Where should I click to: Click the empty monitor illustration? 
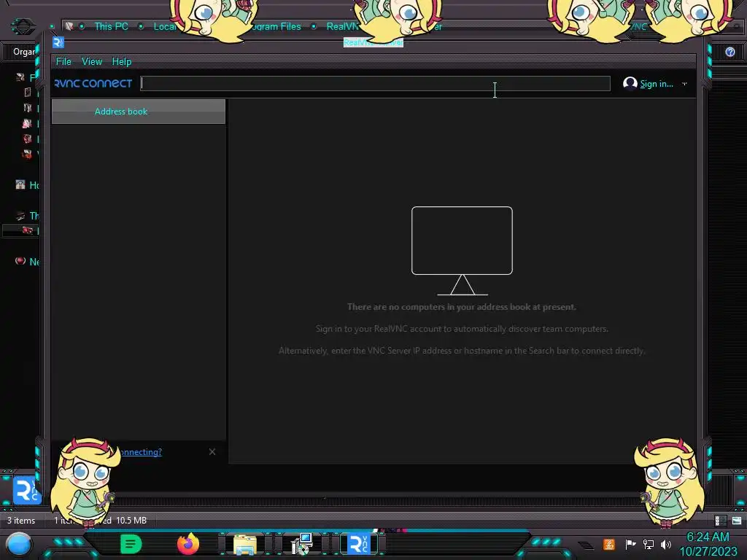[462, 251]
